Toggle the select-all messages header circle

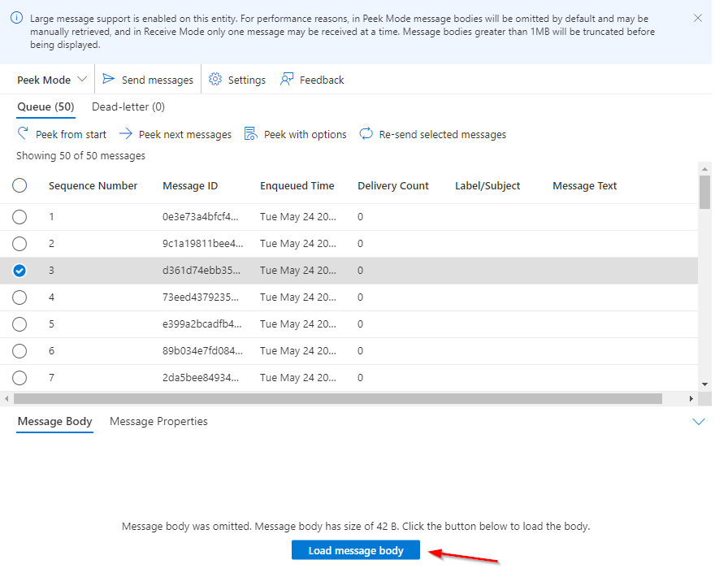pos(19,185)
